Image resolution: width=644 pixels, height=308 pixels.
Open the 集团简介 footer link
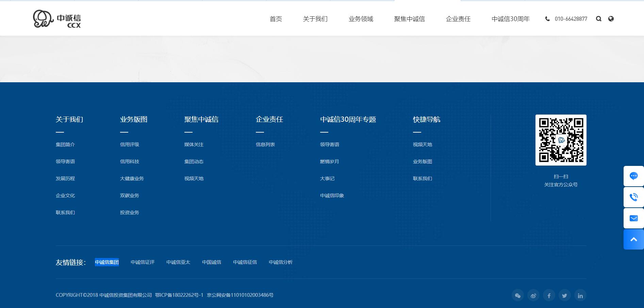[65, 144]
